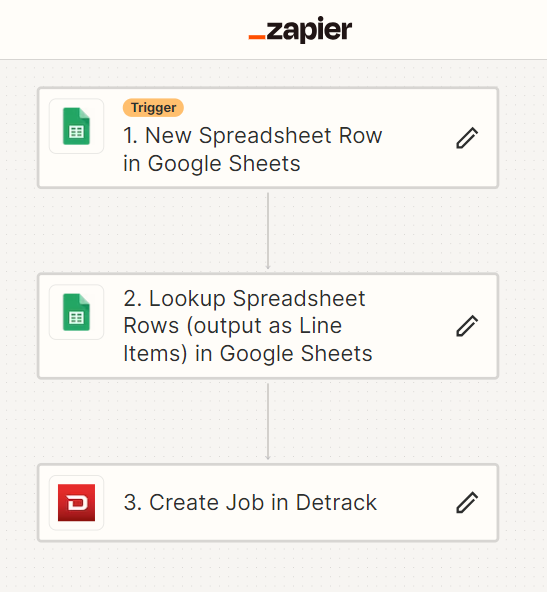Click the connector line between steps 2 and 3
The width and height of the screenshot is (547, 592).
click(268, 421)
